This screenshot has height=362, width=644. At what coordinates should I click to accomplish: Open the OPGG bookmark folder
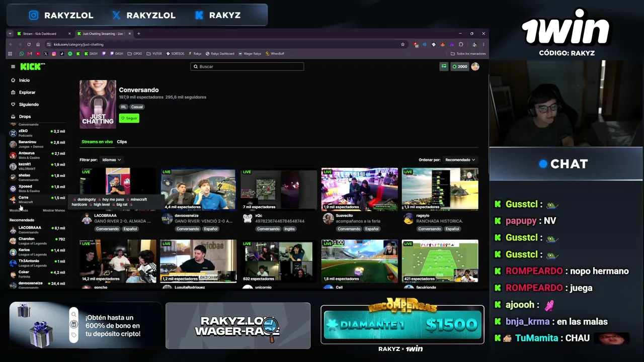click(x=135, y=54)
